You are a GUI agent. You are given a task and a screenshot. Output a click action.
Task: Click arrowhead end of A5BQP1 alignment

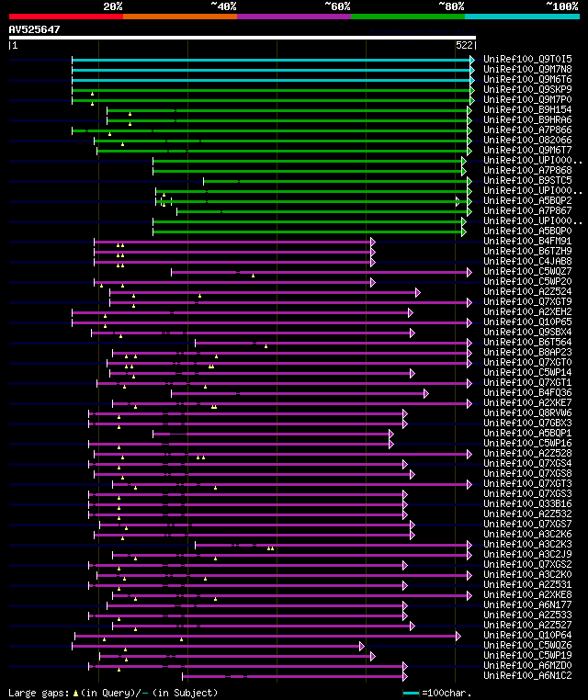coord(391,434)
